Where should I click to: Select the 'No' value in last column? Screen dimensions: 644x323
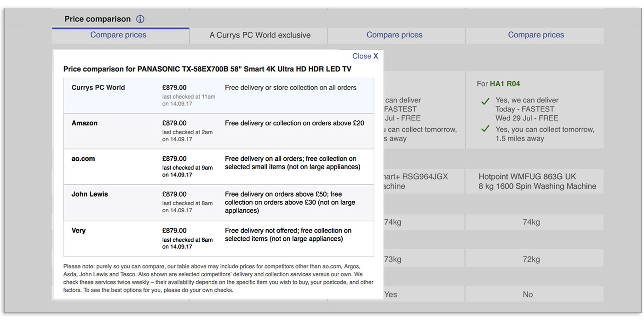click(x=528, y=295)
